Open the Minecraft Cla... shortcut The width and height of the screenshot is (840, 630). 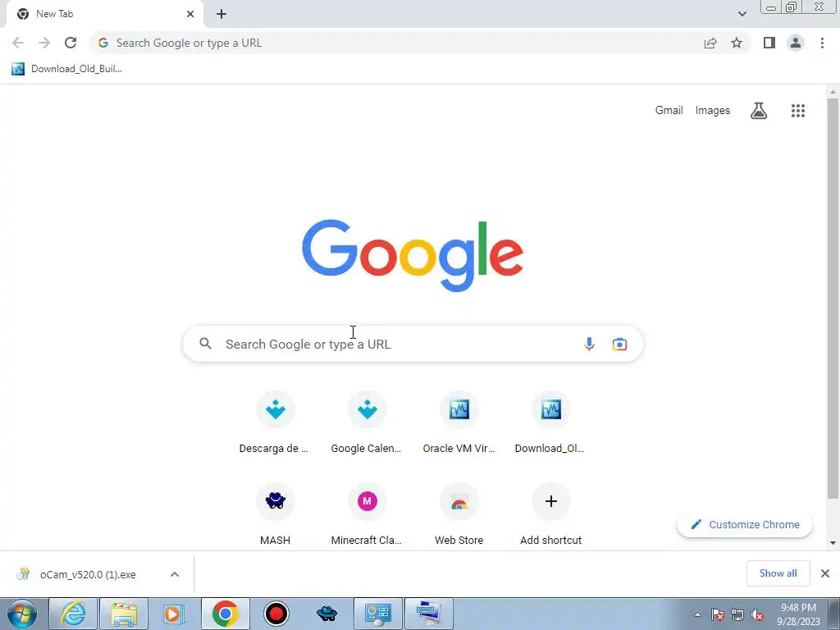[x=367, y=514]
